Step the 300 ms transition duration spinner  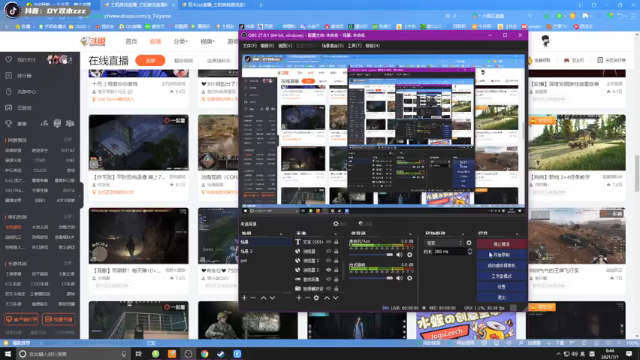(x=470, y=252)
